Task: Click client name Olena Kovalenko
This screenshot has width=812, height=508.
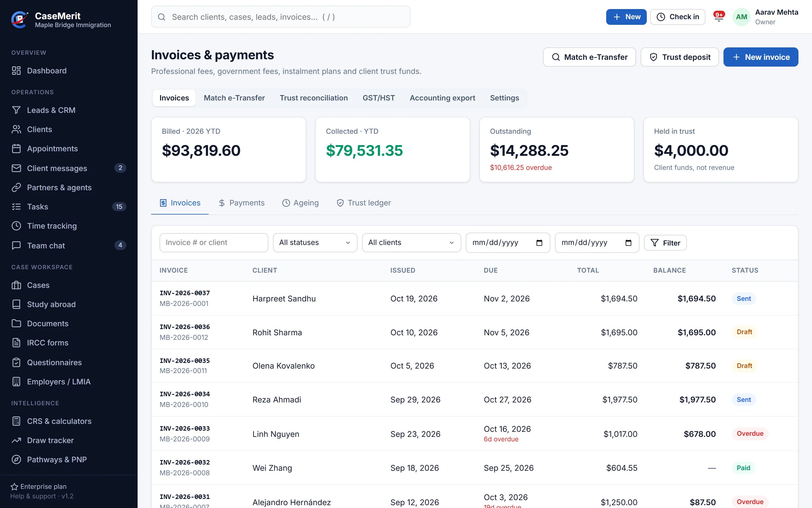Action: click(x=284, y=365)
